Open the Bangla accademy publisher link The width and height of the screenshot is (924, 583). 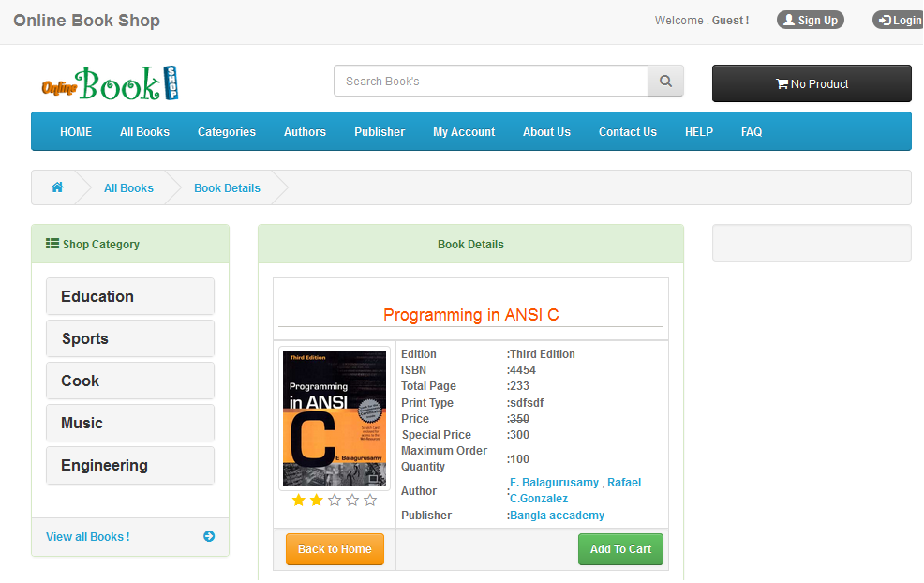(557, 516)
